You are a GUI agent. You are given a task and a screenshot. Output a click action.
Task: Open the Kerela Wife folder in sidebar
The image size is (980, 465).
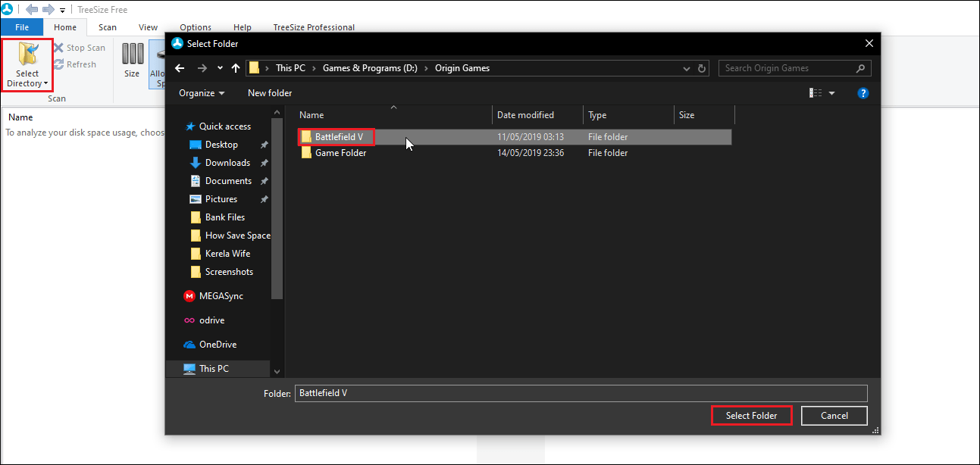220,254
